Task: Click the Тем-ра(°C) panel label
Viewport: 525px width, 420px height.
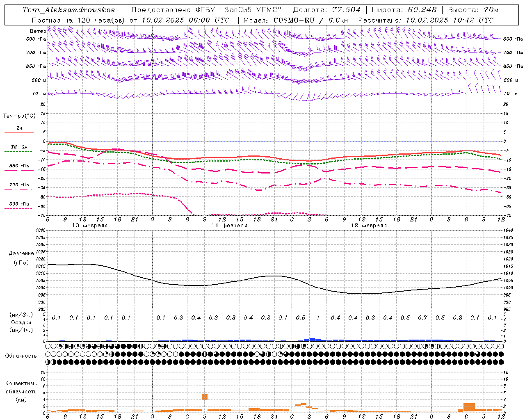Action: tap(19, 116)
